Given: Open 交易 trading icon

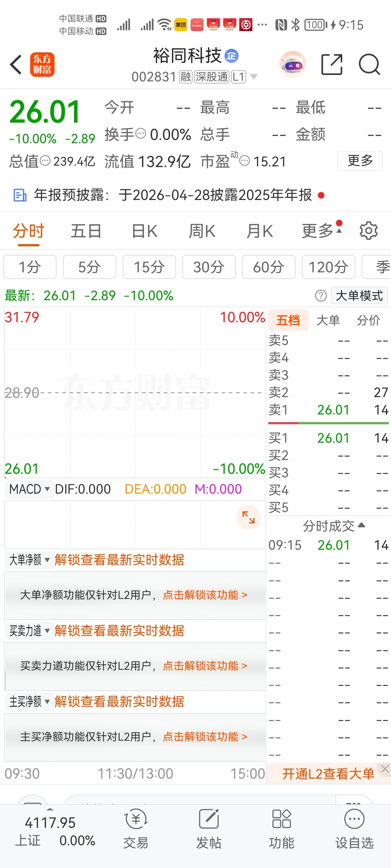Looking at the screenshot, I should pyautogui.click(x=136, y=828).
